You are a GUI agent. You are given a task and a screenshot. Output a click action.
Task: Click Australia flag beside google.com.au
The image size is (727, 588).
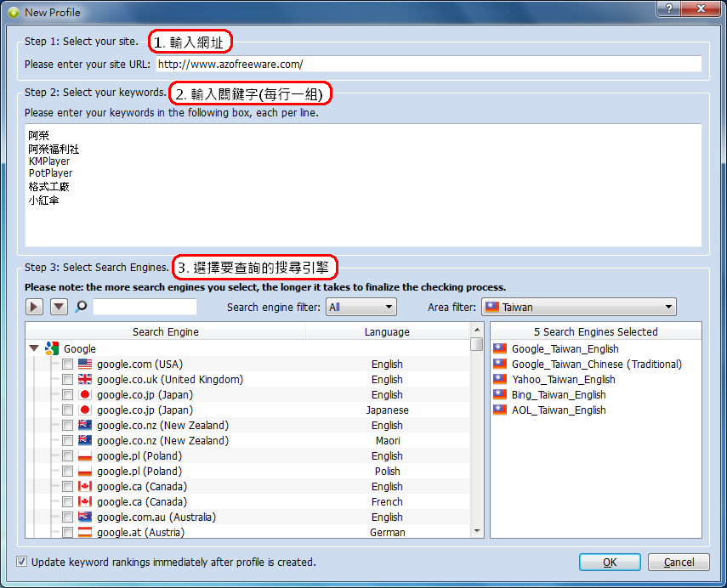pos(85,517)
